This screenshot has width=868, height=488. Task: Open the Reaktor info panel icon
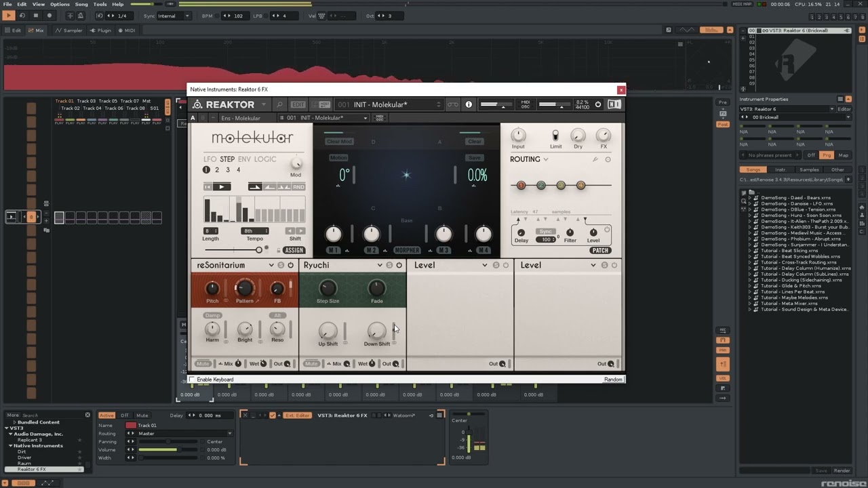coord(469,104)
